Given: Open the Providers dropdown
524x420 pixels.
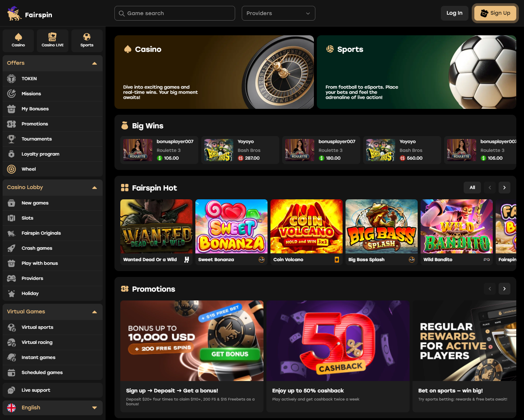Looking at the screenshot, I should tap(278, 13).
